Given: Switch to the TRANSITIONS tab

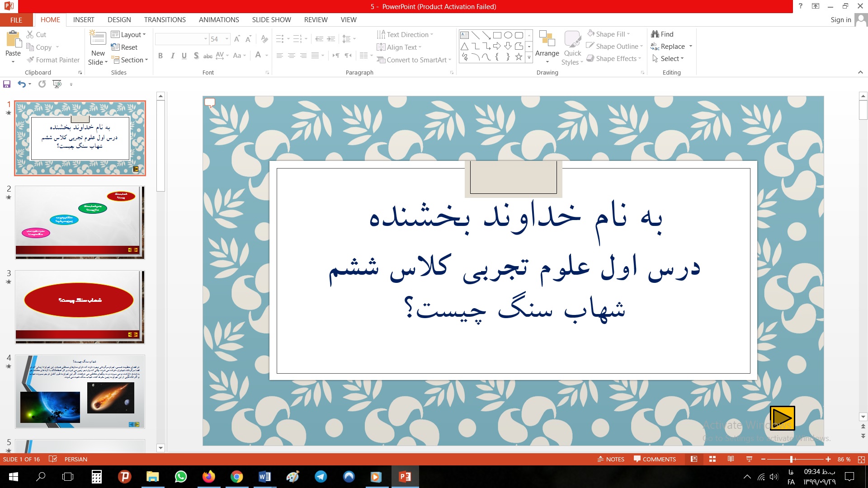Looking at the screenshot, I should click(x=165, y=20).
